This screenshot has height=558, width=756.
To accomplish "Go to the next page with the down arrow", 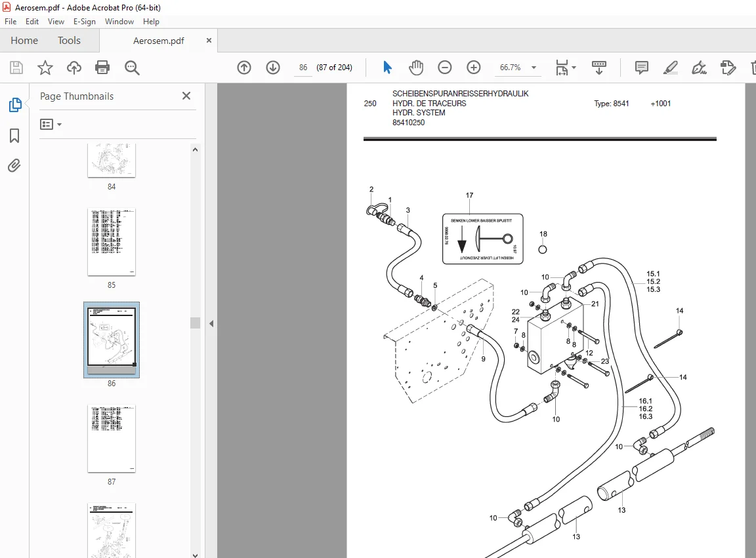I will (x=273, y=68).
